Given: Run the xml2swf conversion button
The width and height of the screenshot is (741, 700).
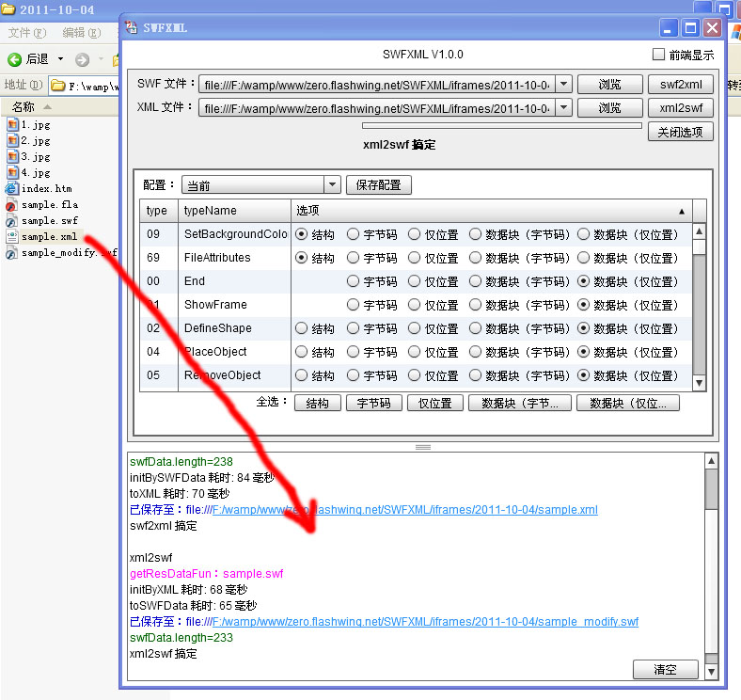Looking at the screenshot, I should [681, 108].
